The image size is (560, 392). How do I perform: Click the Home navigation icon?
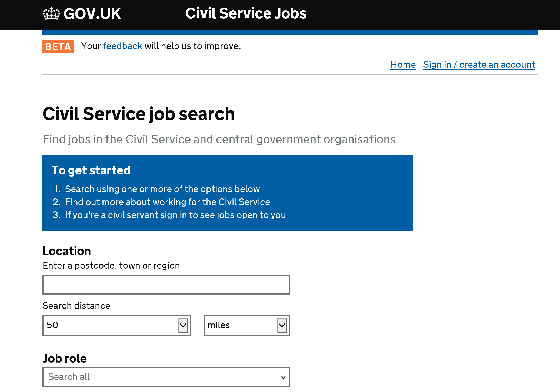point(403,65)
